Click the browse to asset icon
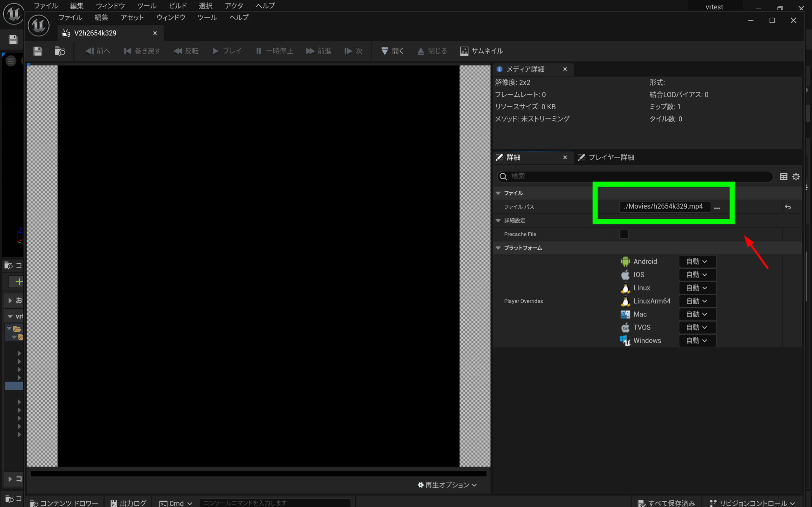Screen dimensions: 812x507 (x=60, y=51)
